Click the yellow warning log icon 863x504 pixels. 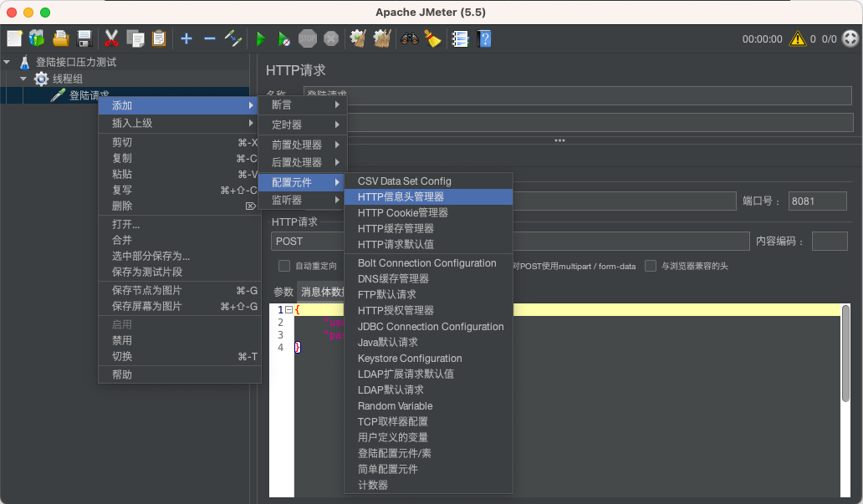(798, 38)
